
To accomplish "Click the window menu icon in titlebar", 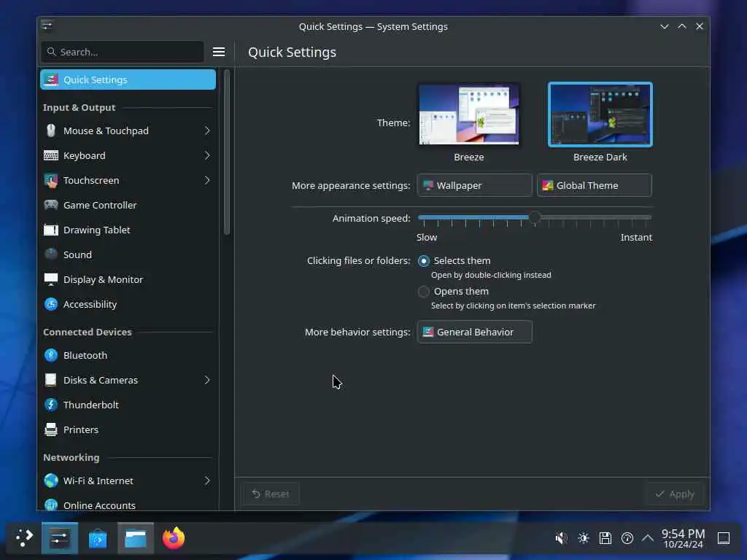I will click(47, 26).
